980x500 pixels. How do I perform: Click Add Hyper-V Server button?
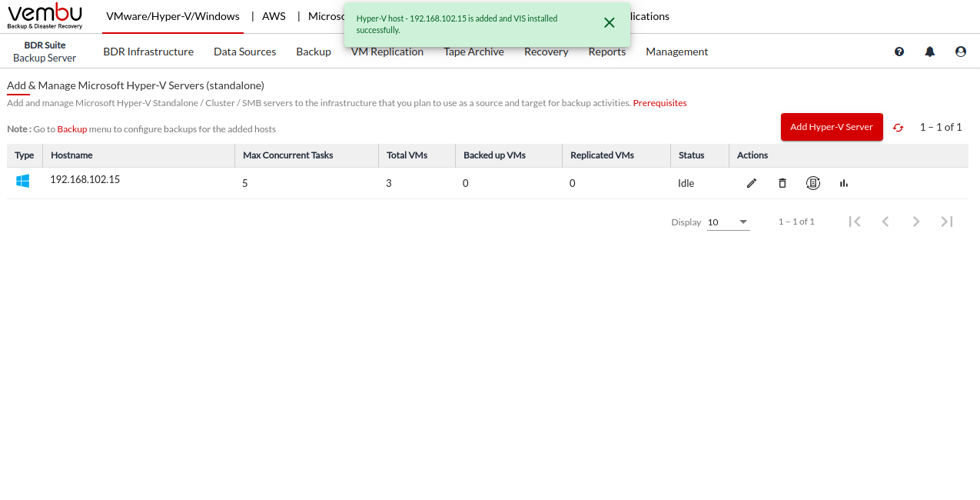(832, 127)
